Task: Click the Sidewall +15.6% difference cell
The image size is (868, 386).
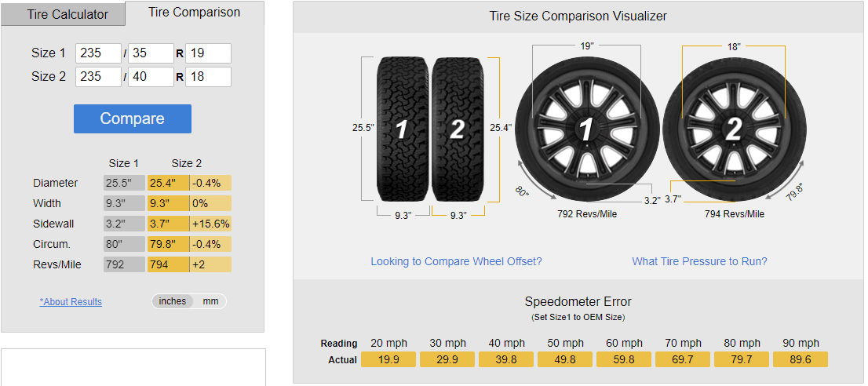Action: (210, 224)
